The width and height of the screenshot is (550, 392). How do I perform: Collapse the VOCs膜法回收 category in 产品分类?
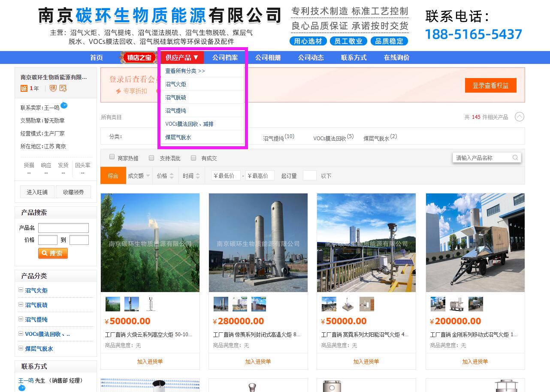[20, 334]
